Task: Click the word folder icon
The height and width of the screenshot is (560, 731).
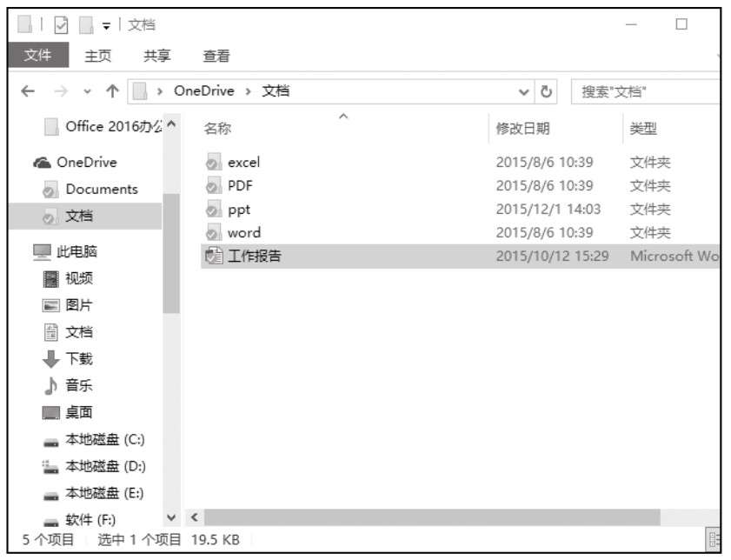Action: [x=214, y=232]
